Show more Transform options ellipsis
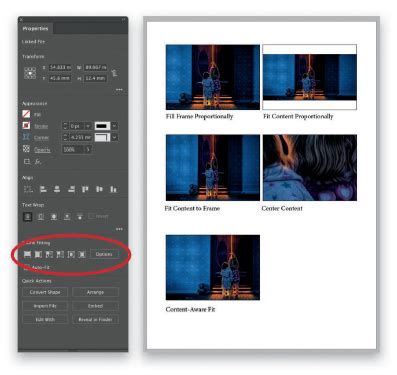This screenshot has height=375, width=397. [x=119, y=90]
